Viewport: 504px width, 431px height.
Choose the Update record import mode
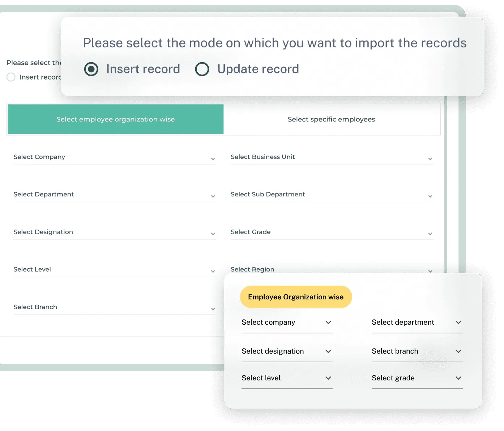pos(202,69)
